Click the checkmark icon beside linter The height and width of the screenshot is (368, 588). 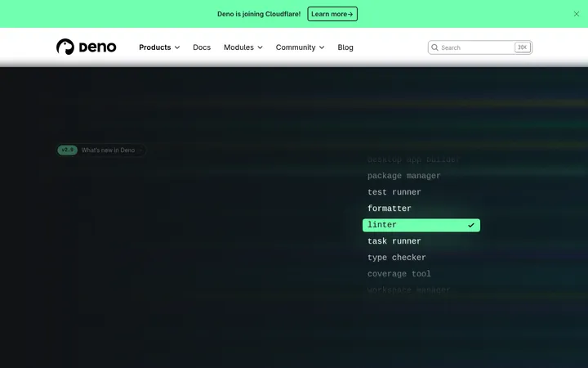(471, 226)
